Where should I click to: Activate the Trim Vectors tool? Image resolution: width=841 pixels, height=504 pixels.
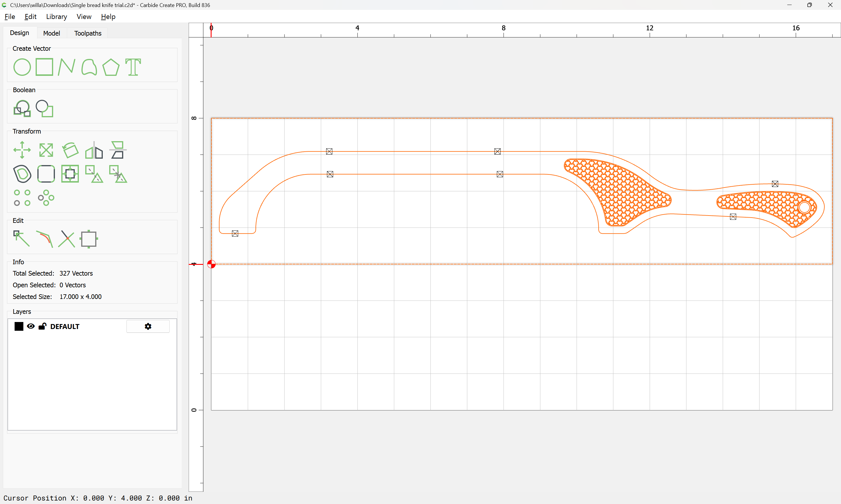pyautogui.click(x=66, y=238)
